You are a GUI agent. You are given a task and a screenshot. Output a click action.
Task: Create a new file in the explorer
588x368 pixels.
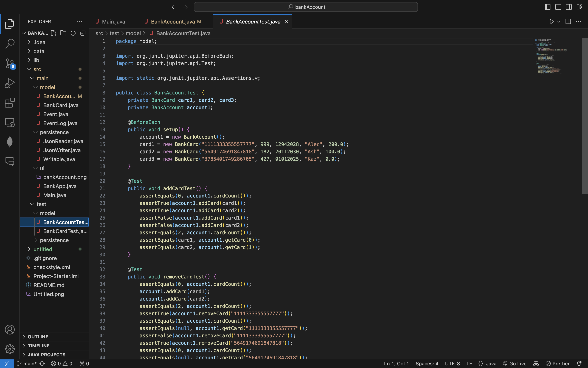point(53,33)
